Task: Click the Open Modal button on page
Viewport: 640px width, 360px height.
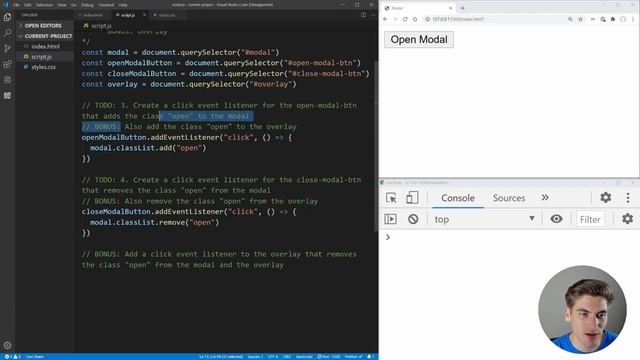Action: (x=419, y=40)
